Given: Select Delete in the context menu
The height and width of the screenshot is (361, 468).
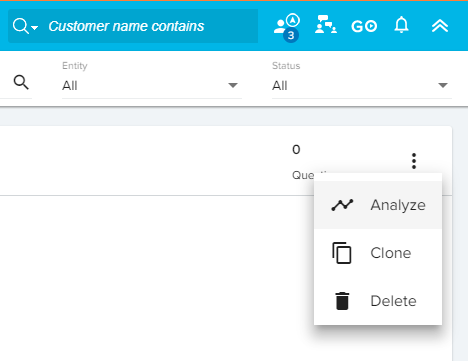Looking at the screenshot, I should pos(378,301).
